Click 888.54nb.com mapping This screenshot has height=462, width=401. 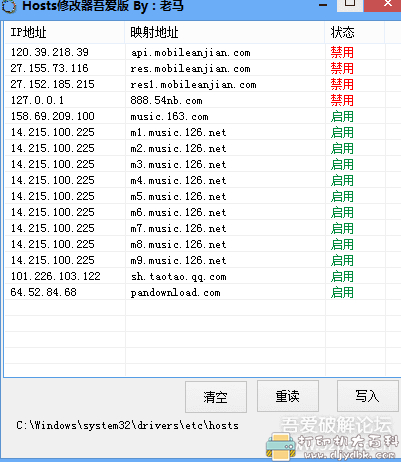tap(166, 101)
